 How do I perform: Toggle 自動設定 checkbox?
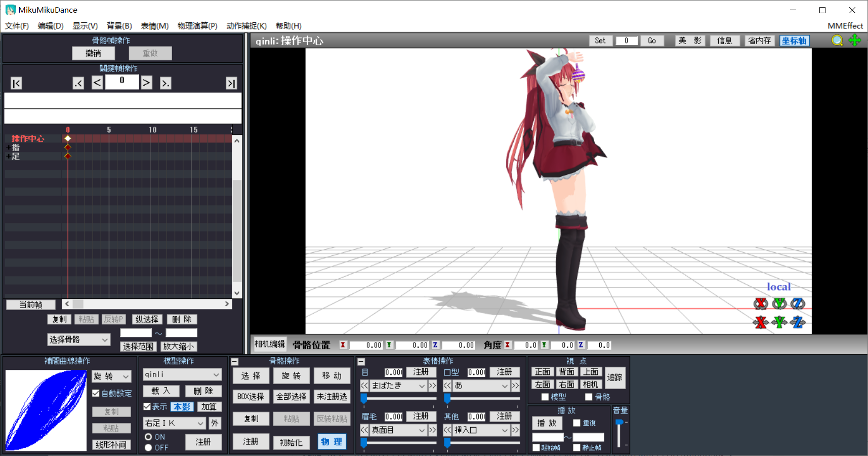(96, 393)
